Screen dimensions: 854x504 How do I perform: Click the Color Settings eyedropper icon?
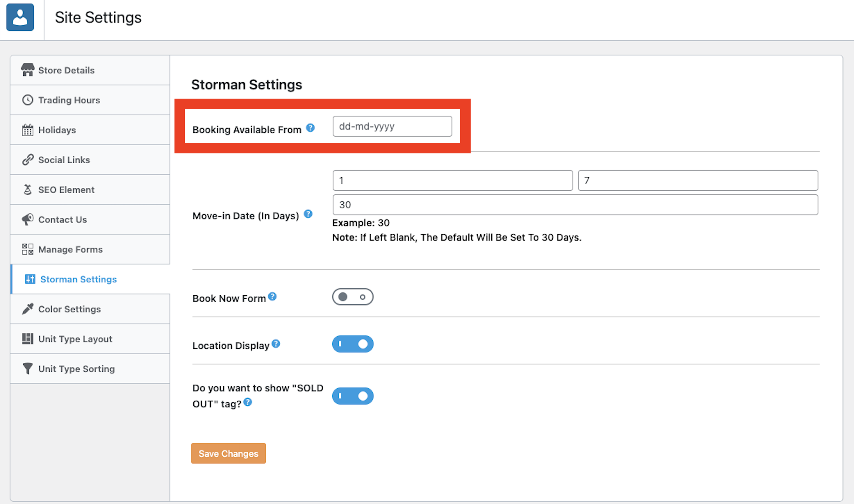[28, 309]
